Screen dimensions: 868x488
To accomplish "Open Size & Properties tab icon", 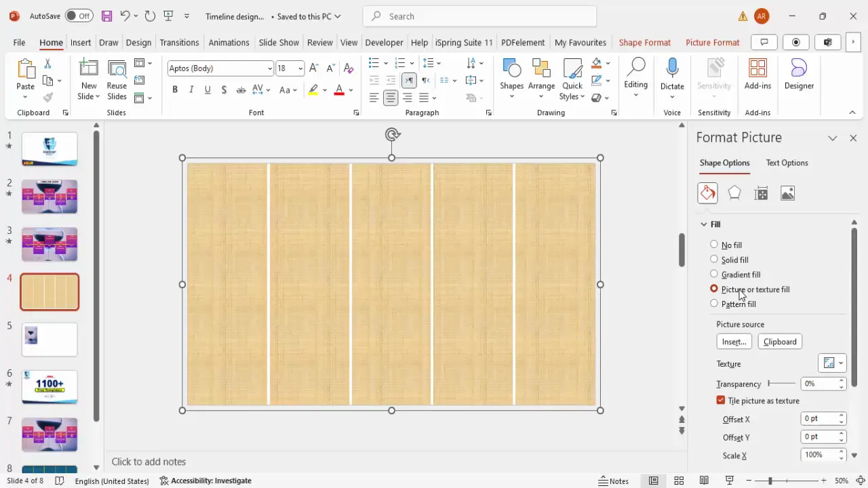I will tap(761, 194).
